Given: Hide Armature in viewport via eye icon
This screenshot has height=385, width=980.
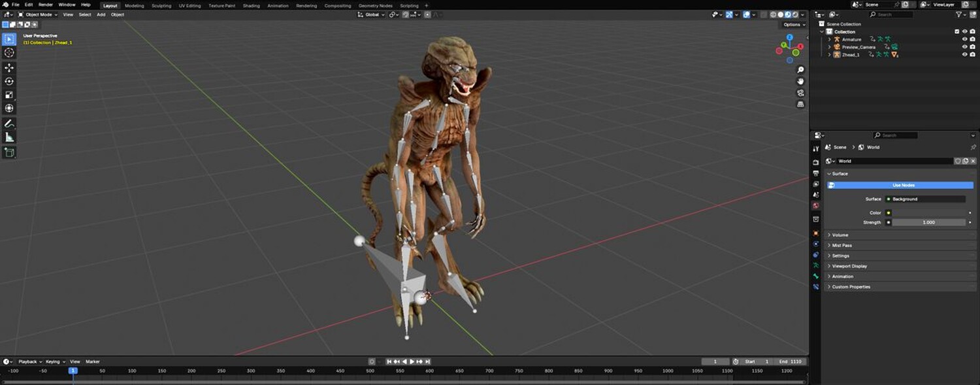Looking at the screenshot, I should click(x=964, y=39).
